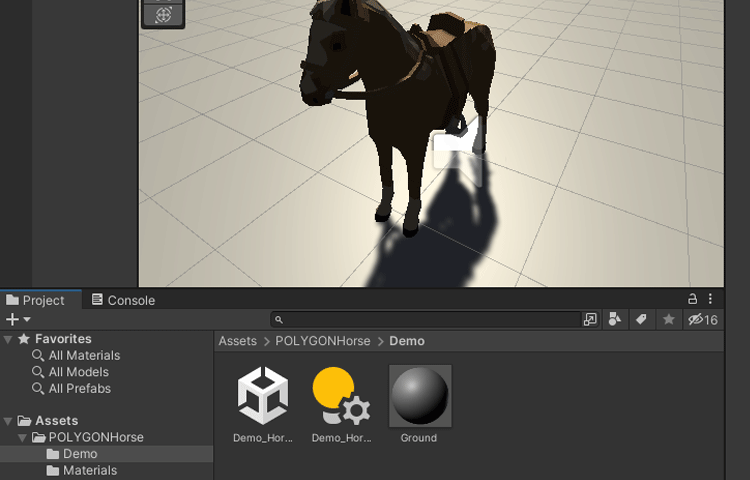
Task: Click POLYGONHorse in the breadcrumb path
Action: [x=323, y=341]
